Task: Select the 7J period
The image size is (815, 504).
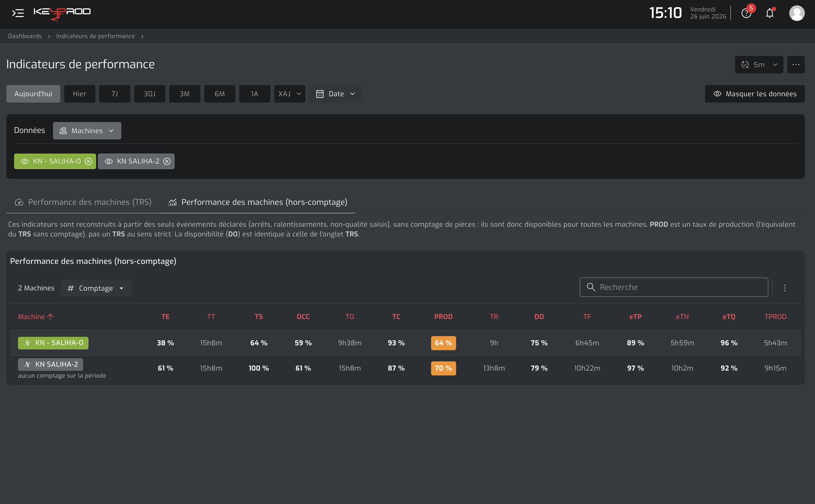Action: coord(115,94)
